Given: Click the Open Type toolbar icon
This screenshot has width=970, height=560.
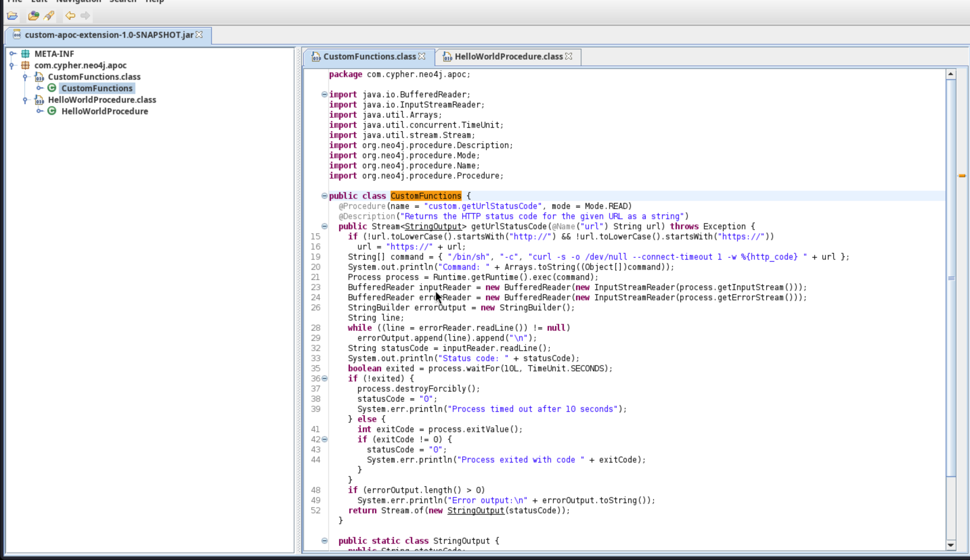Looking at the screenshot, I should point(34,16).
